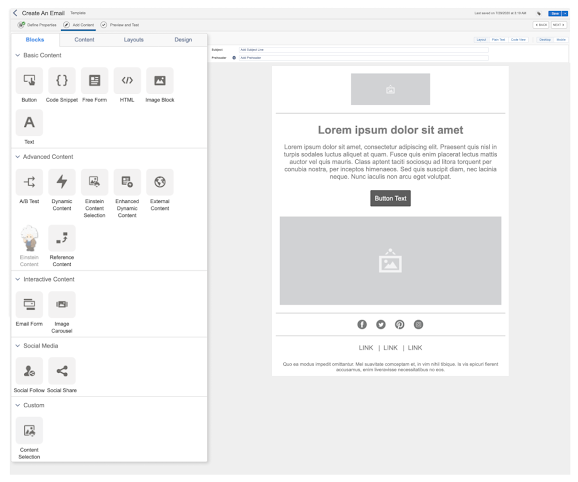Select the Image Block icon
Viewport: 578px width, 482px height.
160,80
